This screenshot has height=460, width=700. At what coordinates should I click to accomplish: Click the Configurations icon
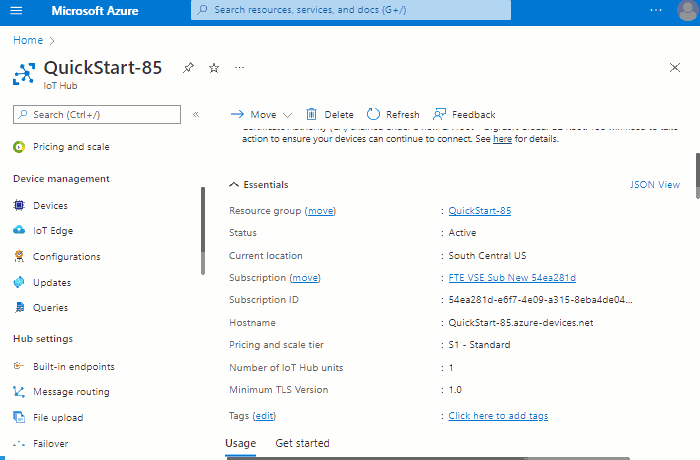point(19,256)
